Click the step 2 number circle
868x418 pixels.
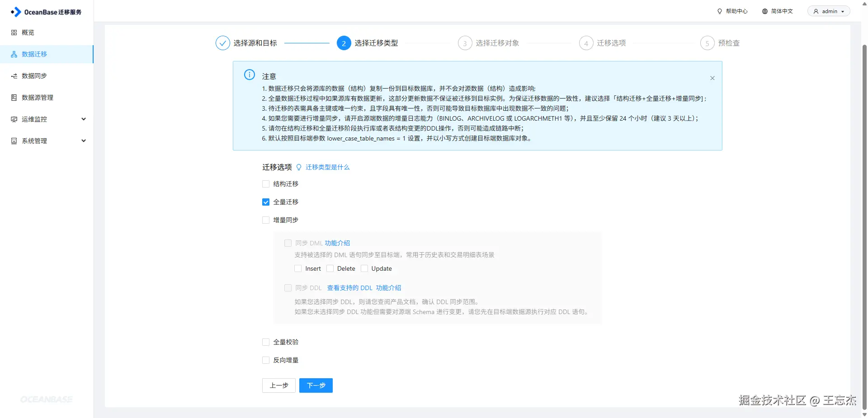(x=344, y=43)
